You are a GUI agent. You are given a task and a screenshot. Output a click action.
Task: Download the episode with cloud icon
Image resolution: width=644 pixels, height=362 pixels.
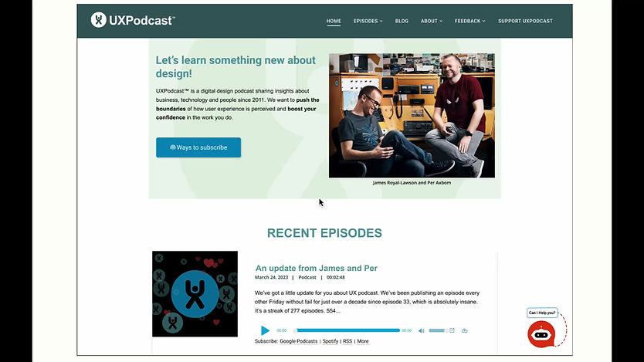point(465,330)
